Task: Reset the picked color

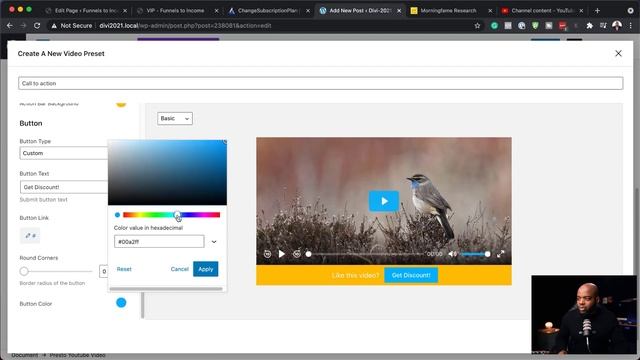Action: point(124,269)
